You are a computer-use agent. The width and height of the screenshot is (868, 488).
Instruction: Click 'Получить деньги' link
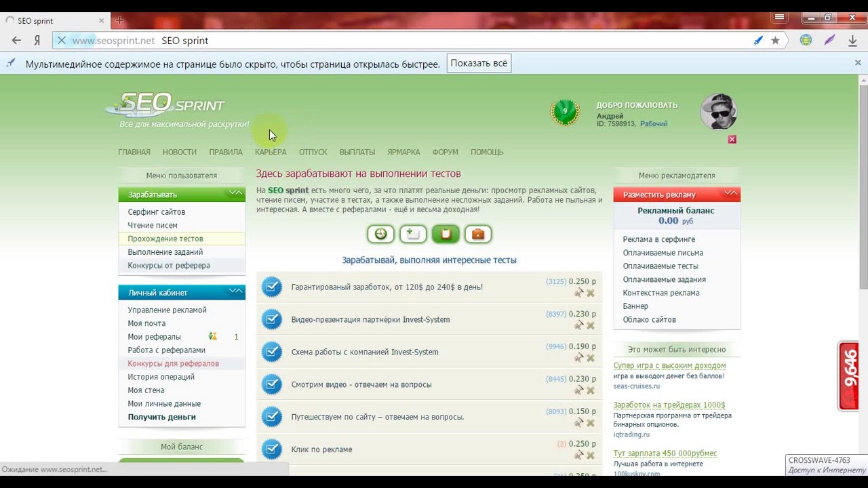click(x=162, y=417)
